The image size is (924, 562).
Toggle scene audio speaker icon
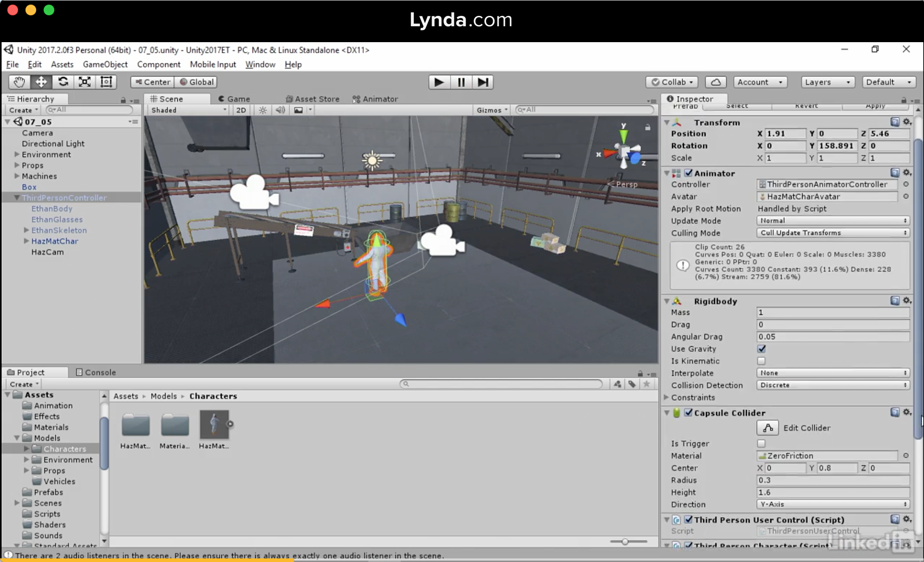(280, 110)
